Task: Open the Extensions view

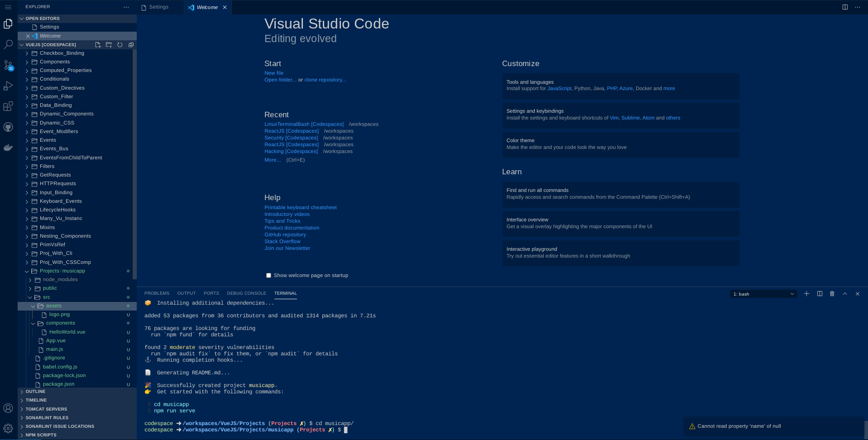Action: (x=8, y=106)
